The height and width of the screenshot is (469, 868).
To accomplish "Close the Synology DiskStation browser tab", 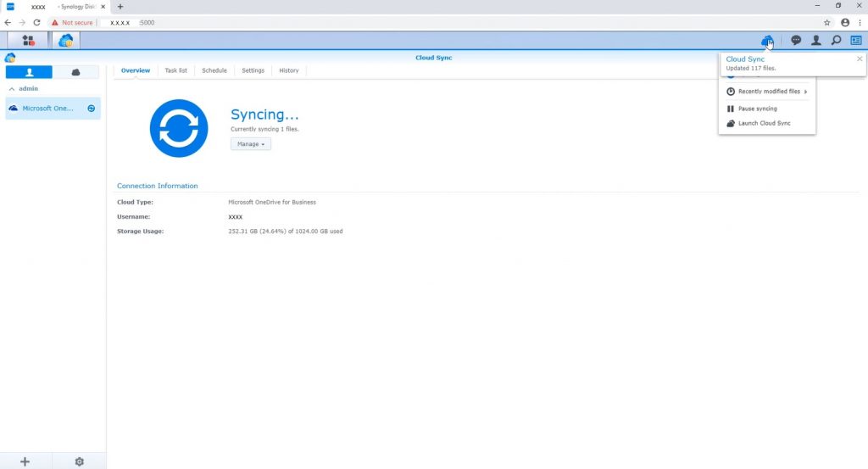I will click(103, 7).
